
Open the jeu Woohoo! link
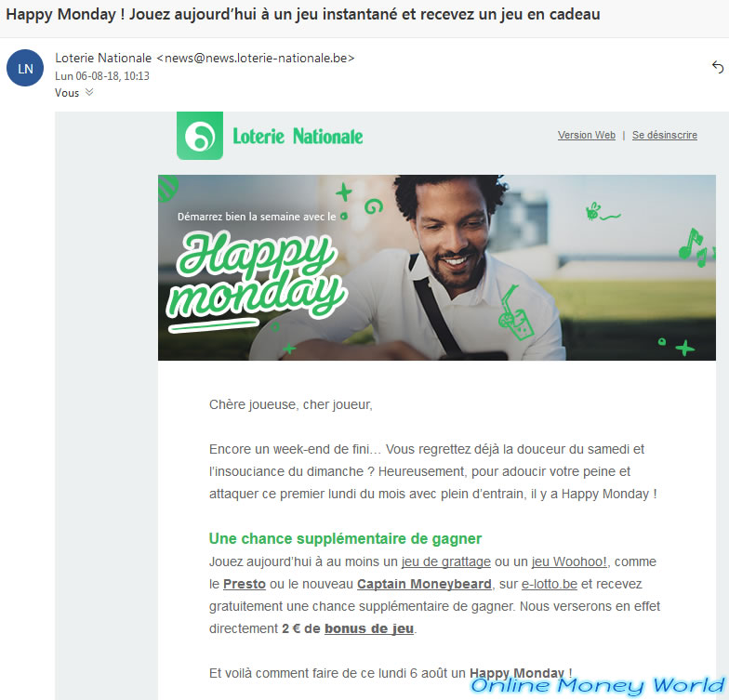[x=569, y=561]
